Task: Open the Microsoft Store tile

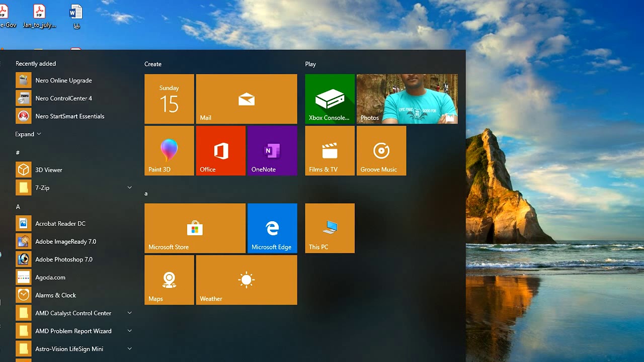Action: click(x=195, y=228)
